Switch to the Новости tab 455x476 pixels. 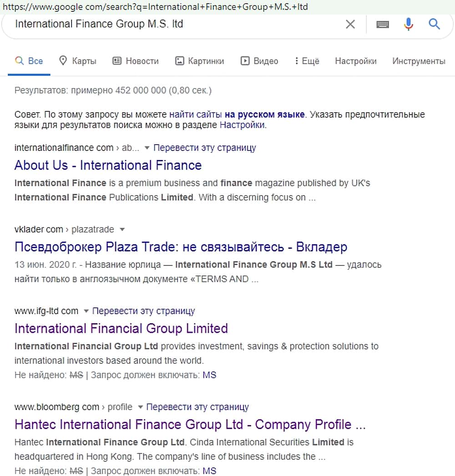click(136, 61)
